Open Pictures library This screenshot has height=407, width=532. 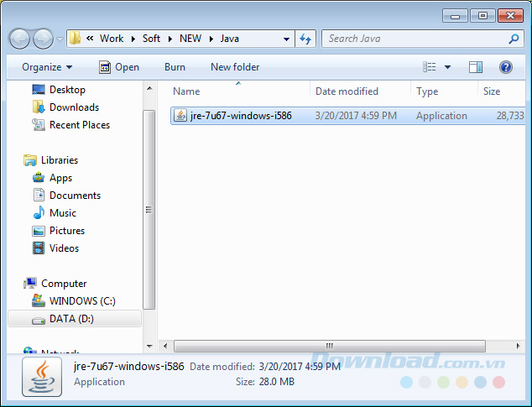click(67, 231)
